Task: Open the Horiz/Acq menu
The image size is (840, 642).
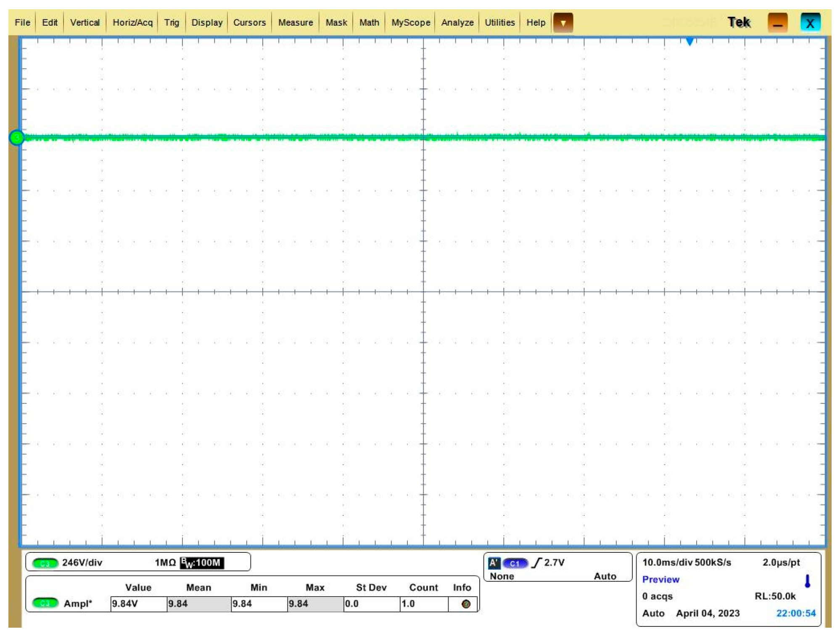Action: [x=132, y=23]
